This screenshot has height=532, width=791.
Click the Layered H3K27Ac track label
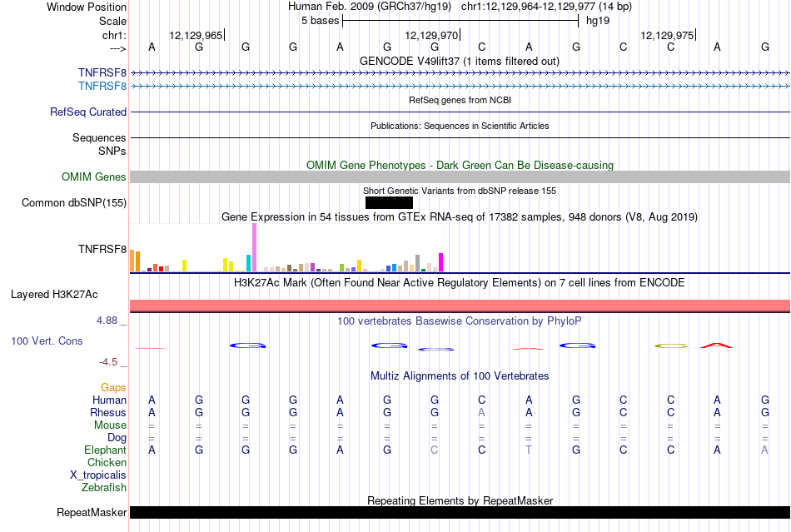tap(54, 295)
